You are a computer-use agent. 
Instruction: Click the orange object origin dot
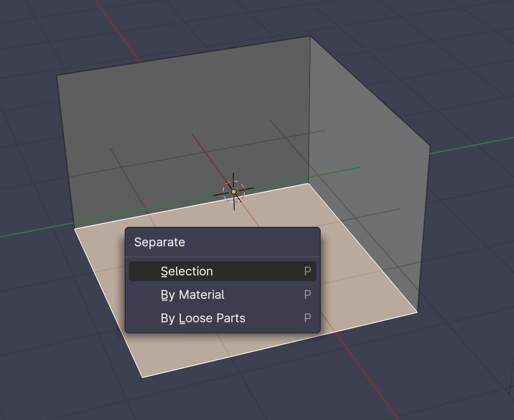click(234, 191)
